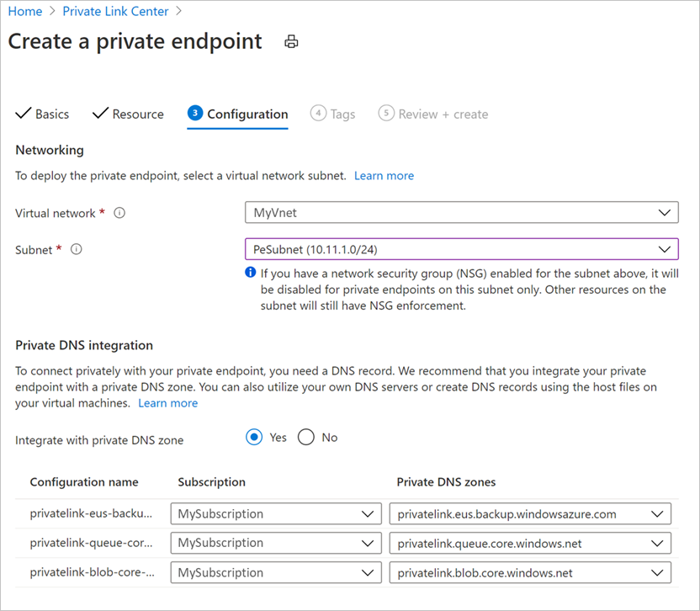This screenshot has width=700, height=611.
Task: Click the step 4 Tags circle icon
Action: click(318, 113)
